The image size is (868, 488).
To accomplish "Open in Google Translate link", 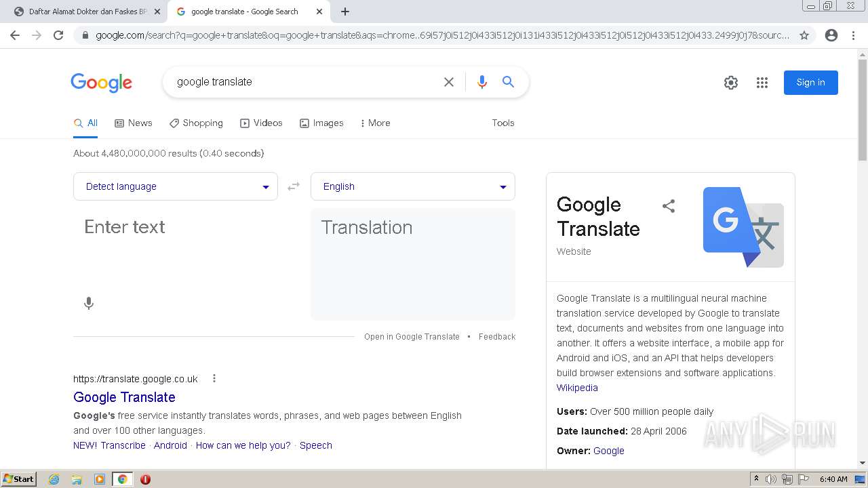I will 412,336.
